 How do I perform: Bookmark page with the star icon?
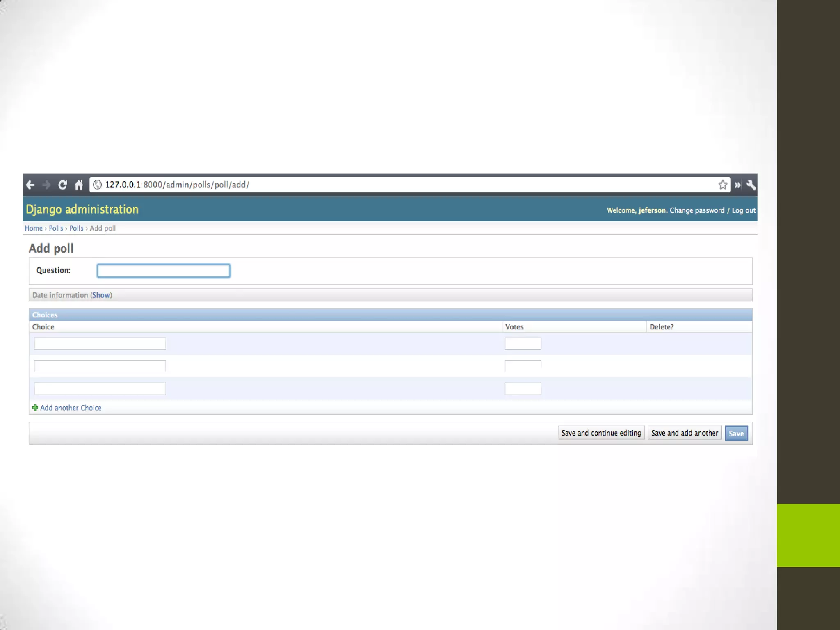tap(723, 185)
